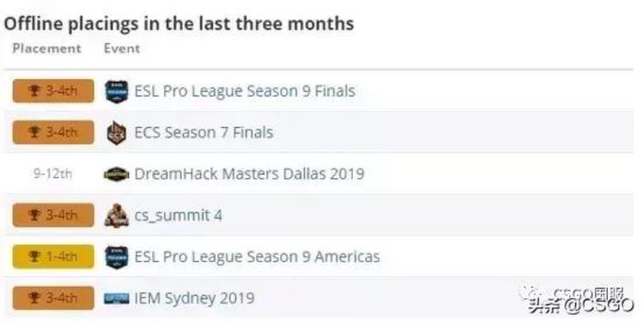Click the Event column header

122,48
